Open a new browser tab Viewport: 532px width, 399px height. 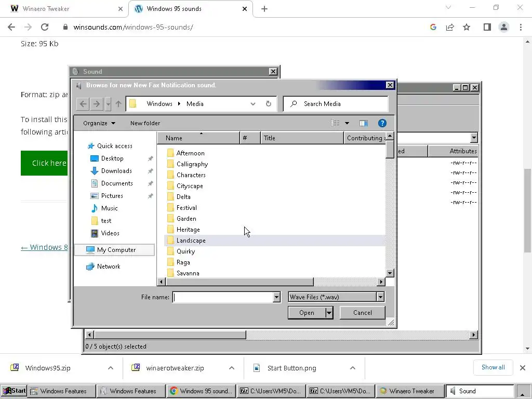tap(264, 9)
